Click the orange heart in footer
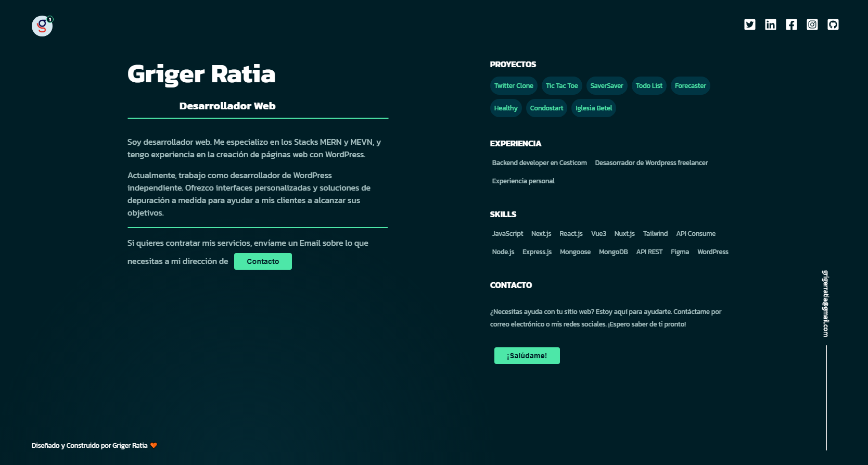 click(154, 445)
